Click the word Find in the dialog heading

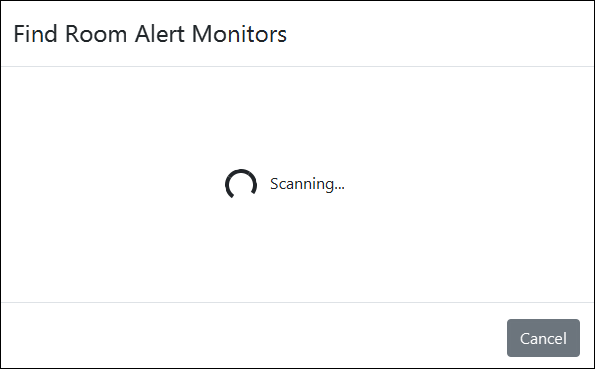(36, 34)
